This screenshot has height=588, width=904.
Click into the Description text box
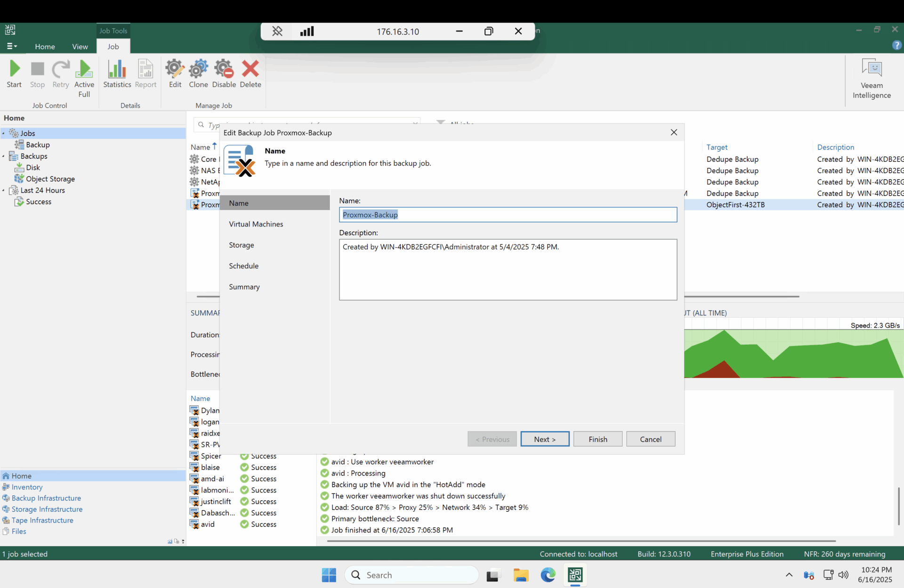[508, 270]
